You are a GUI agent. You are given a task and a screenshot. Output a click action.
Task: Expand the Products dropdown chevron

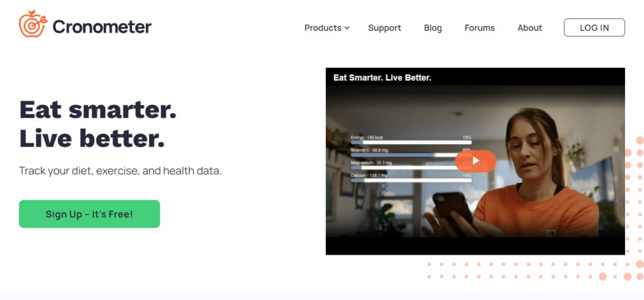[347, 28]
